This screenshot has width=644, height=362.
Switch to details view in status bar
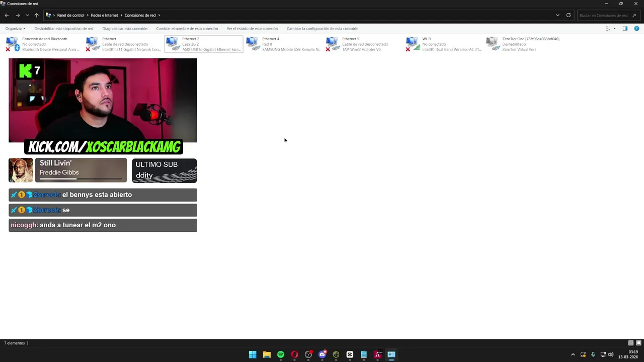pyautogui.click(x=631, y=343)
